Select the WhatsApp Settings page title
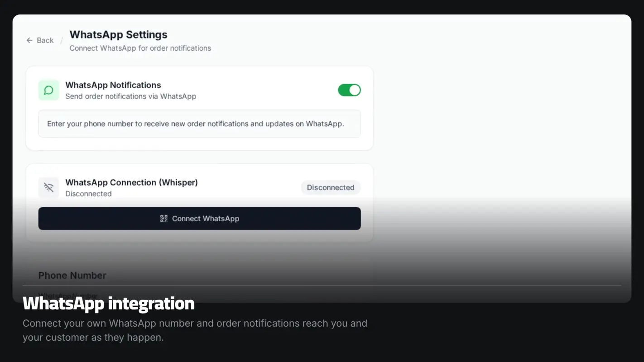 (x=118, y=34)
